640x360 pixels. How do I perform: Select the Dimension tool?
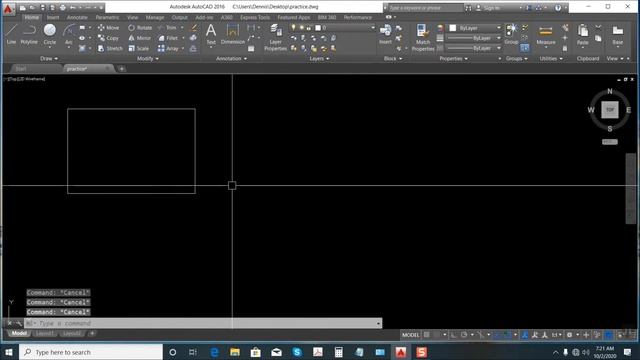point(233,34)
